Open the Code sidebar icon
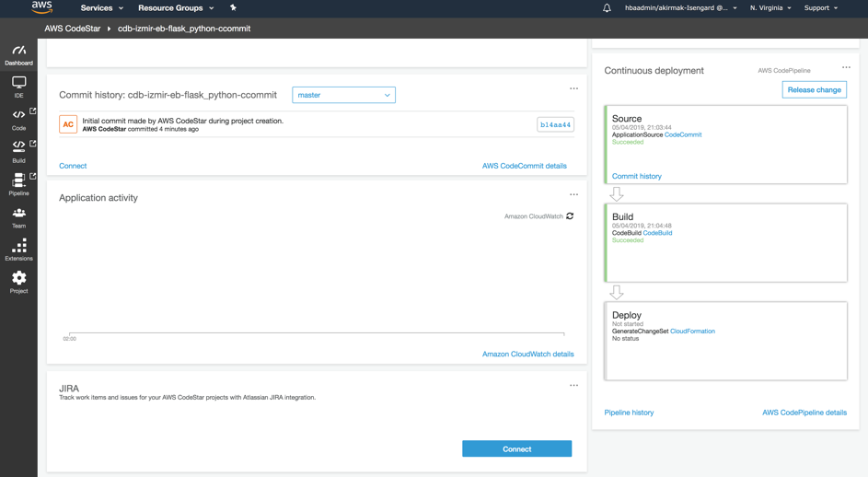868x477 pixels. [x=18, y=120]
